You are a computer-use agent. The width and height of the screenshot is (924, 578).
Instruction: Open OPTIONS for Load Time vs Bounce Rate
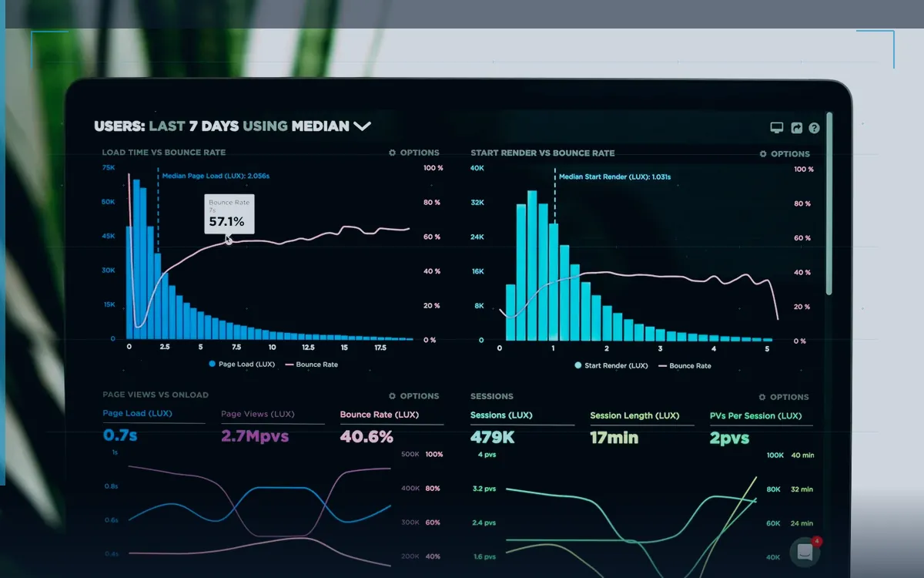(x=414, y=153)
